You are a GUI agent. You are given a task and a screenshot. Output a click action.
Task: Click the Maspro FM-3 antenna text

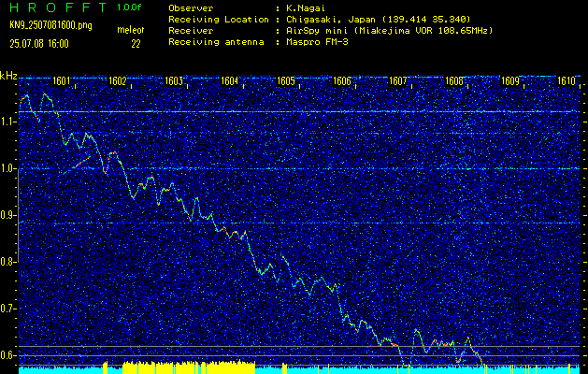317,42
